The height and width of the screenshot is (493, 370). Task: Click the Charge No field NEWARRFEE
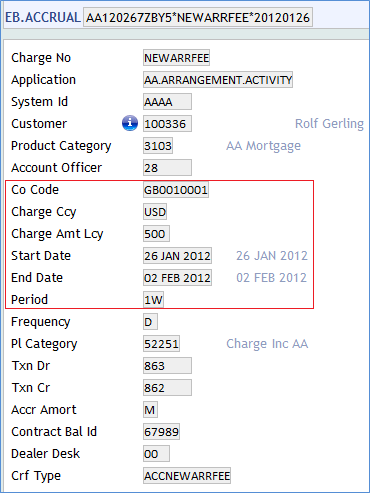[176, 58]
